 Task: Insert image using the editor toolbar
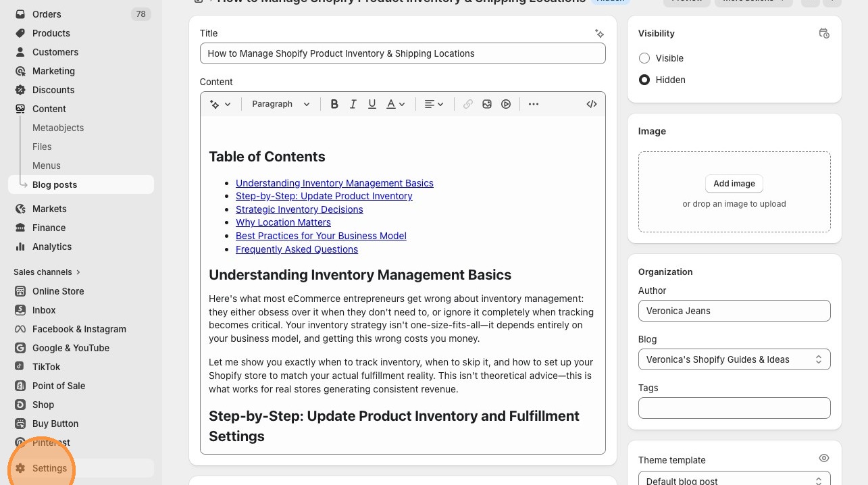coord(487,104)
